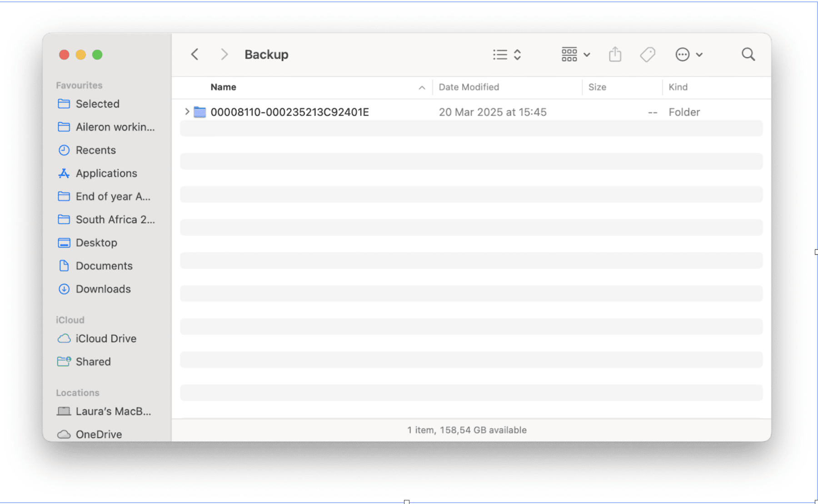Open iCloud Drive in sidebar

105,339
